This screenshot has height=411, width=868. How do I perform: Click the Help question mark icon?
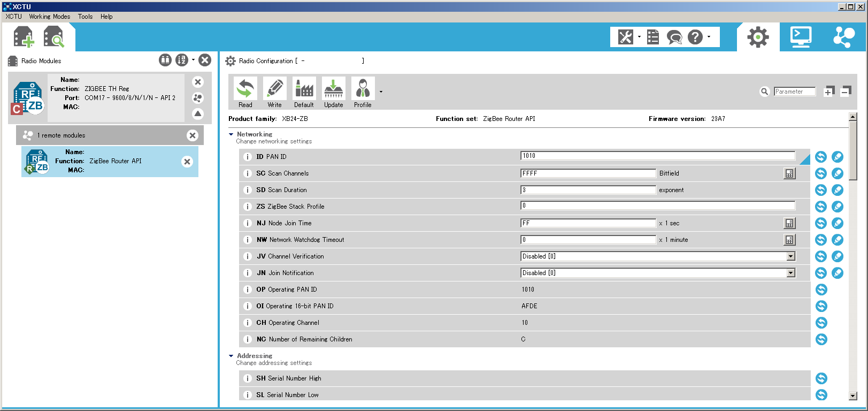tap(695, 37)
